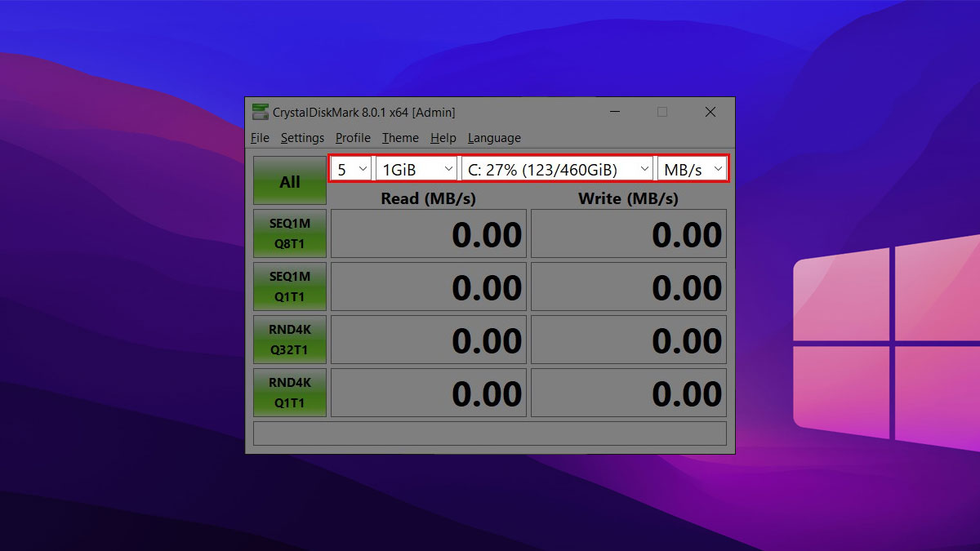Select the RND4K Q32T1 read result value

[x=429, y=340]
